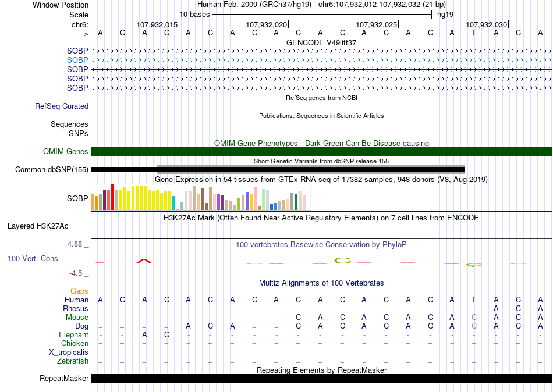Click the 107,932,015 position marker
Image resolution: width=553 pixels, height=392 pixels.
pos(157,24)
